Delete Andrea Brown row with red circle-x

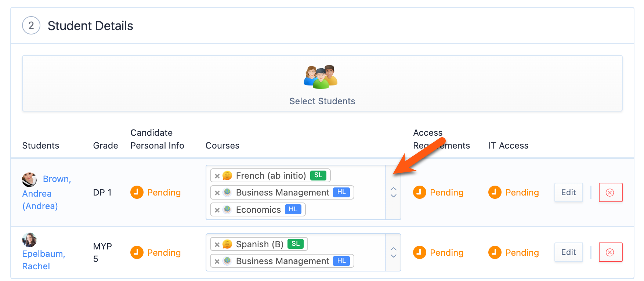click(610, 193)
